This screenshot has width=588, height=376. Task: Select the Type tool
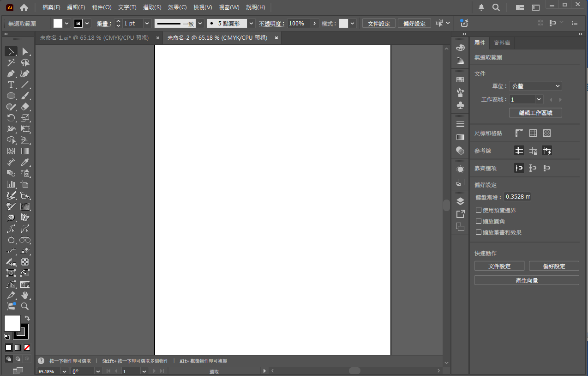point(11,85)
